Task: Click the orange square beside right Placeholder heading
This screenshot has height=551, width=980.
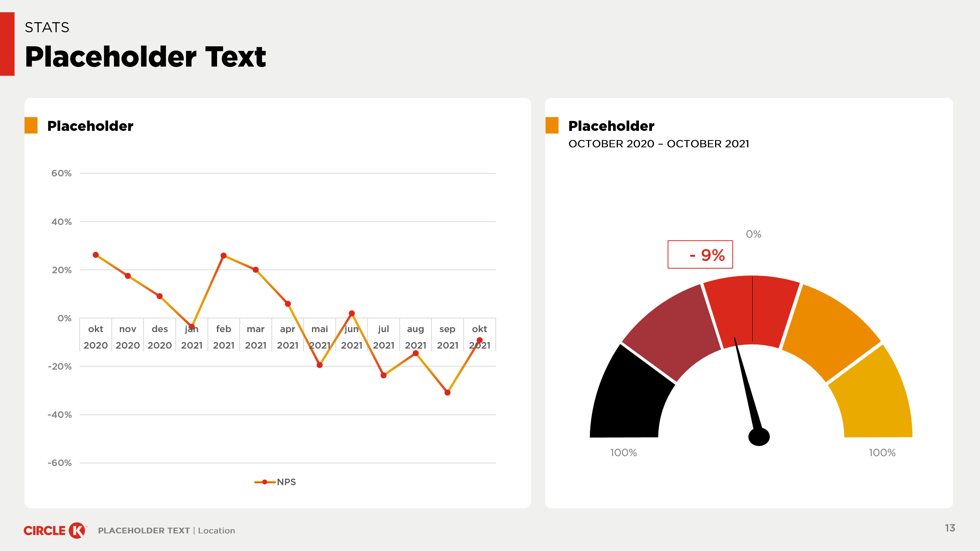Action: [x=552, y=126]
